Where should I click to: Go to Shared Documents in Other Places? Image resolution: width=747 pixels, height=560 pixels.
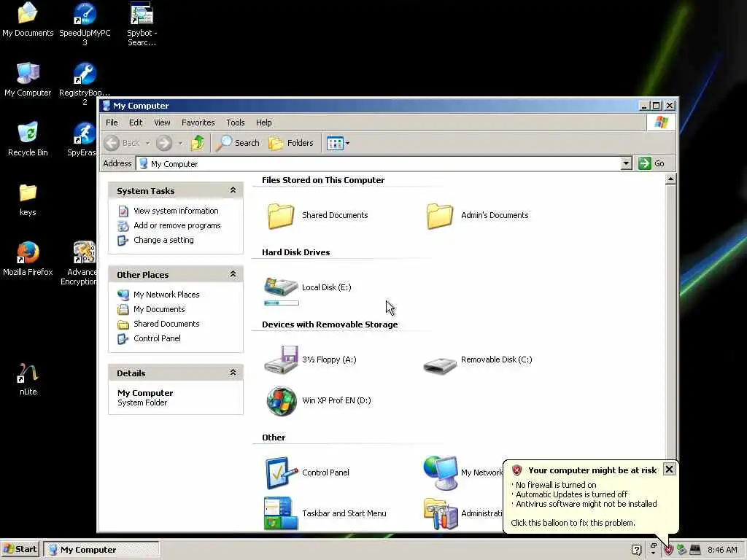166,324
